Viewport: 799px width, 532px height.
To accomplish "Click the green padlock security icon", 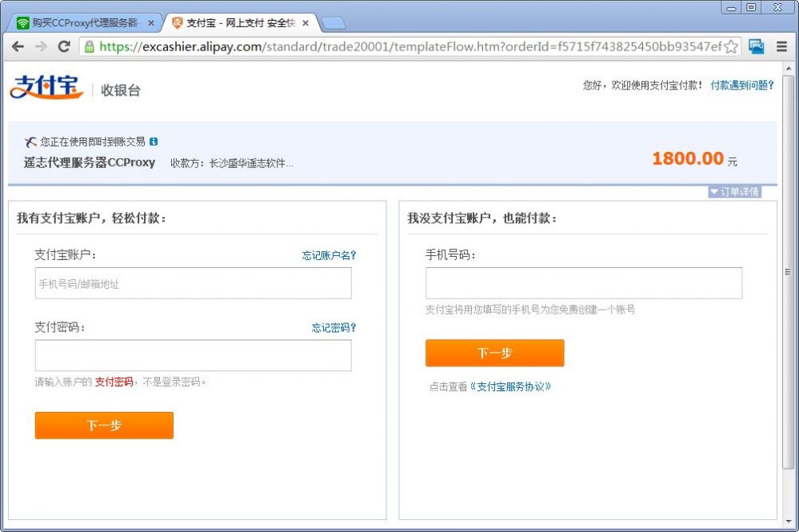I will (x=89, y=47).
